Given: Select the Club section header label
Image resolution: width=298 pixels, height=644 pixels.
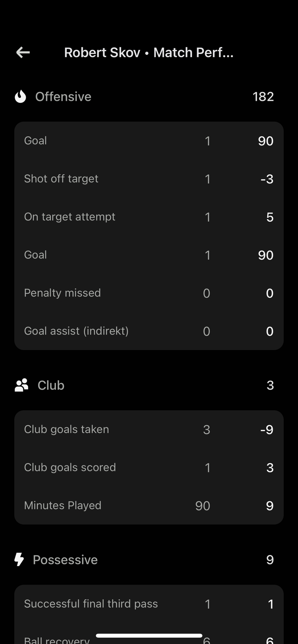Looking at the screenshot, I should (x=51, y=385).
